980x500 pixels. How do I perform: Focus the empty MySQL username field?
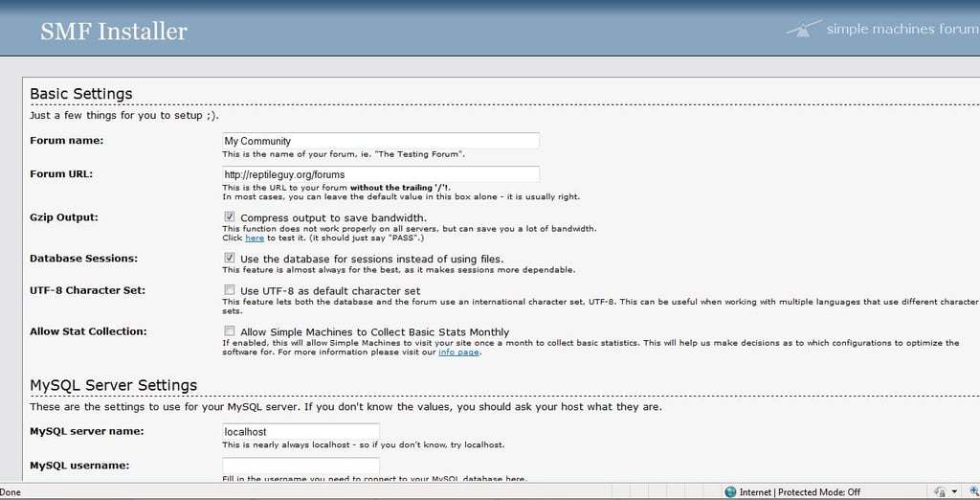click(301, 466)
